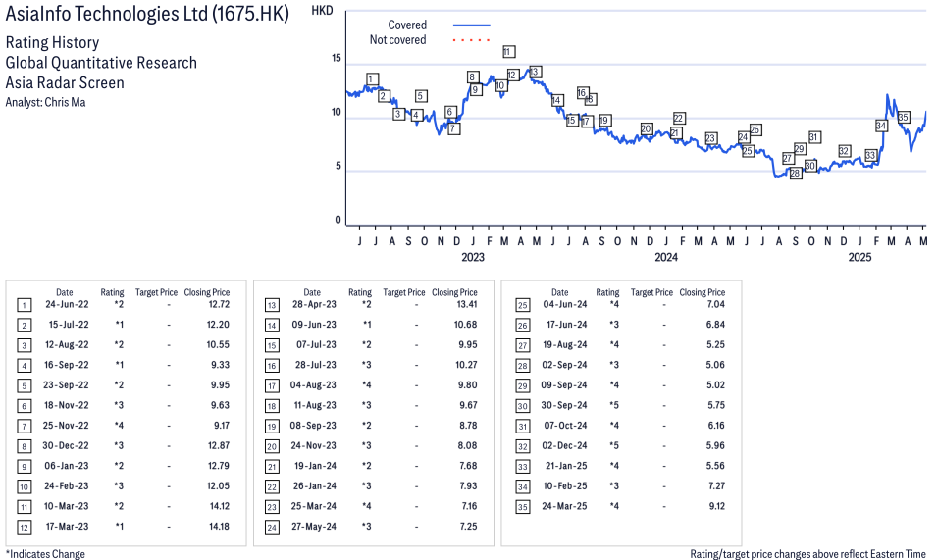The width and height of the screenshot is (937, 560).
Task: Select chart marker 28 at the price low
Action: click(796, 174)
